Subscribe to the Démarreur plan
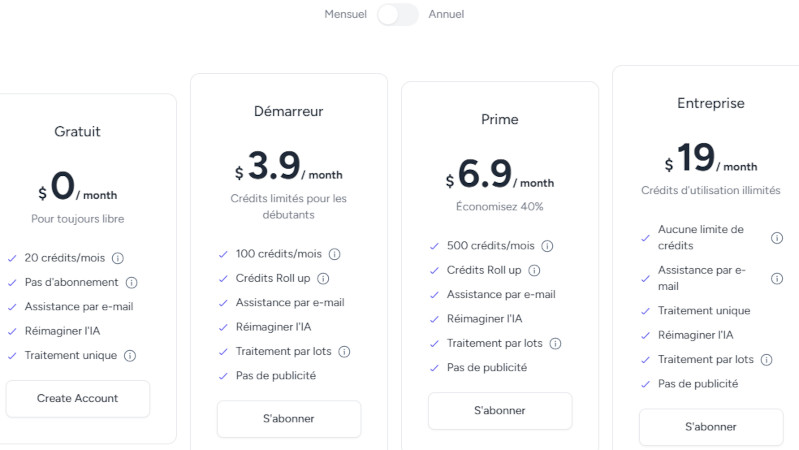799x450 pixels. pyautogui.click(x=289, y=418)
